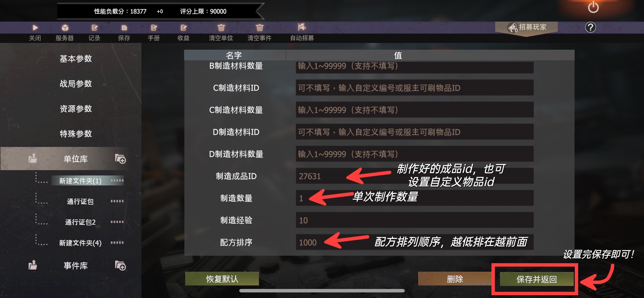Click the question mark help icon
Viewport: 644px width, 298px height.
click(x=590, y=27)
